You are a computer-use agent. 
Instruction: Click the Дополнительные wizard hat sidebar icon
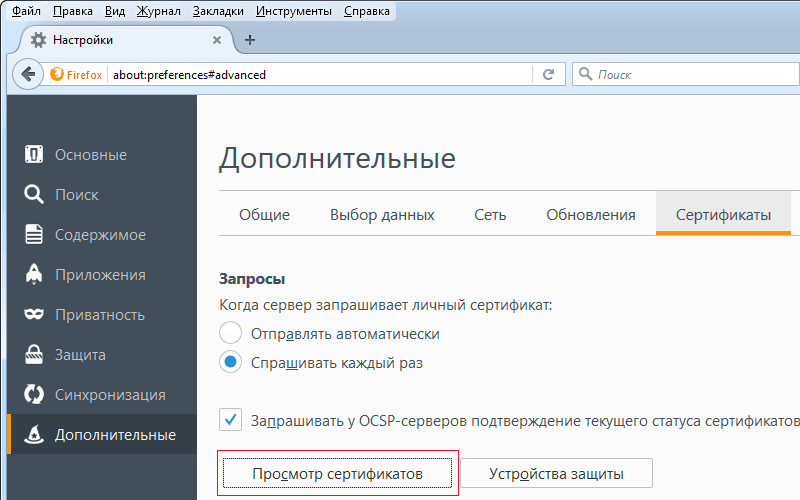(x=34, y=434)
